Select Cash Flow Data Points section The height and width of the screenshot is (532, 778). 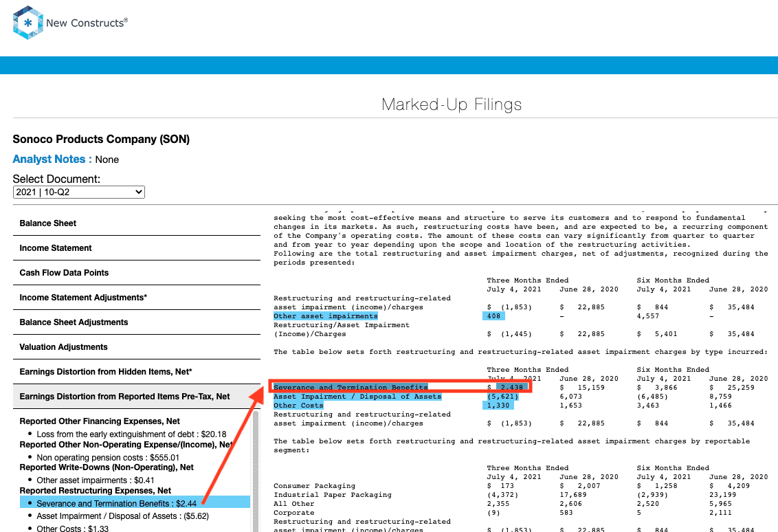[x=137, y=273]
